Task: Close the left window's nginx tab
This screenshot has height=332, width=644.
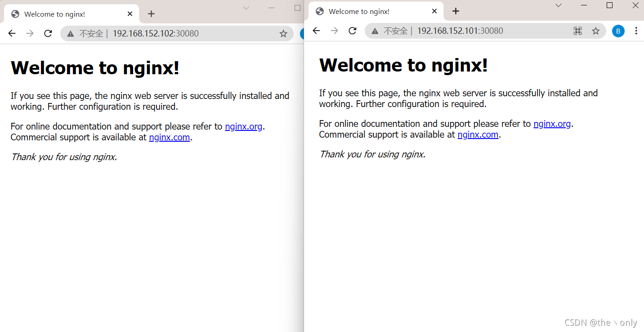Action: 130,14
